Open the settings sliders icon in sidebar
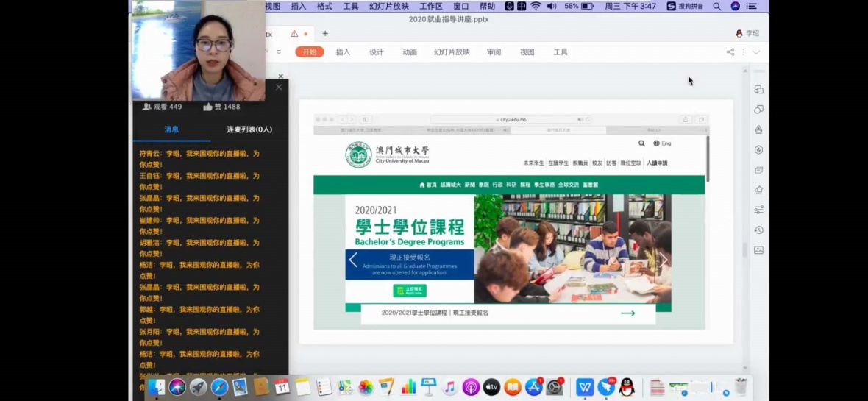Viewport: 868px width, 401px height. click(758, 210)
